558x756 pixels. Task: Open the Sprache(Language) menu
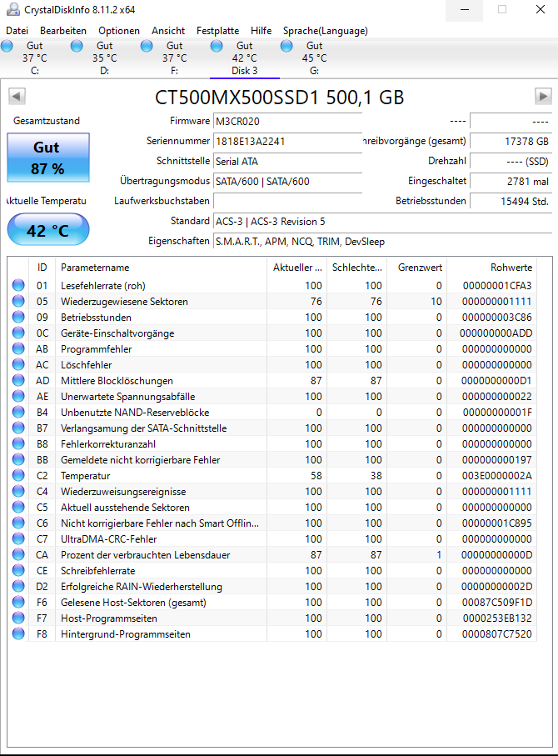point(326,31)
